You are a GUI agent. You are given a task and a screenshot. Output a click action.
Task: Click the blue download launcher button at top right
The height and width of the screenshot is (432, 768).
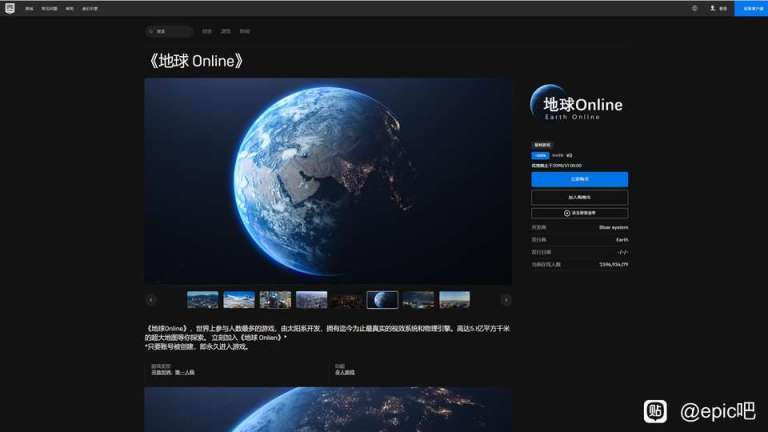tap(751, 8)
